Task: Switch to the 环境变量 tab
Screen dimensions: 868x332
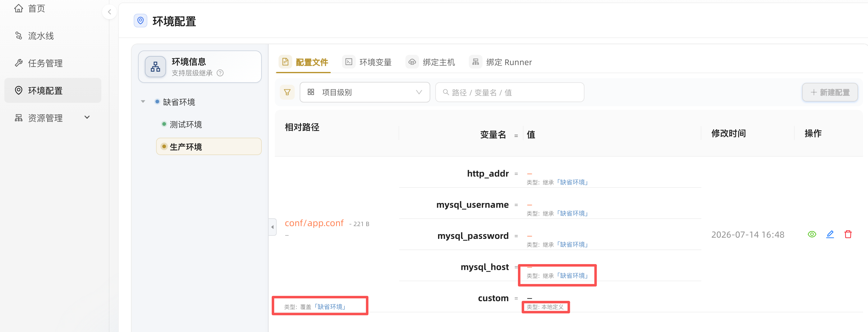Action: pos(367,62)
